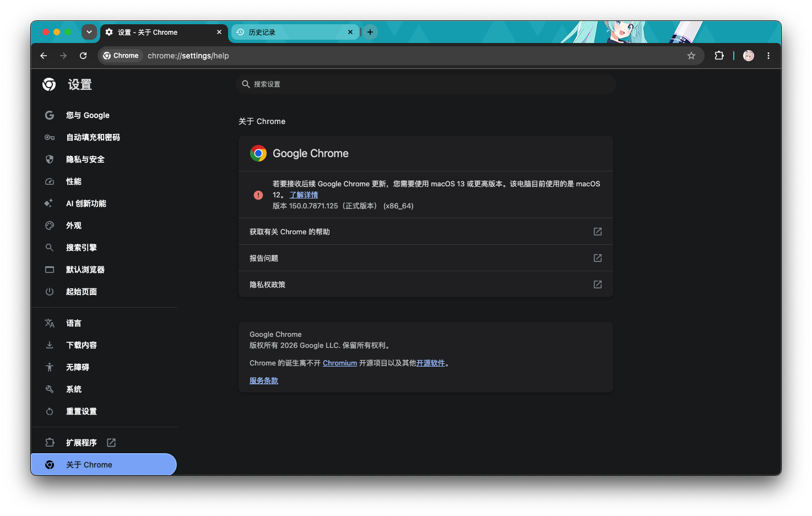Switch to the 历史记录 tab
This screenshot has width=812, height=516.
tap(295, 32)
